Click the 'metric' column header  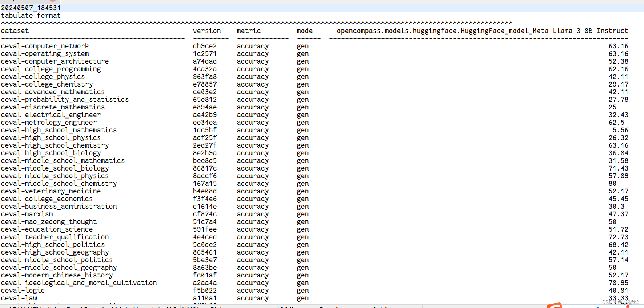(249, 31)
